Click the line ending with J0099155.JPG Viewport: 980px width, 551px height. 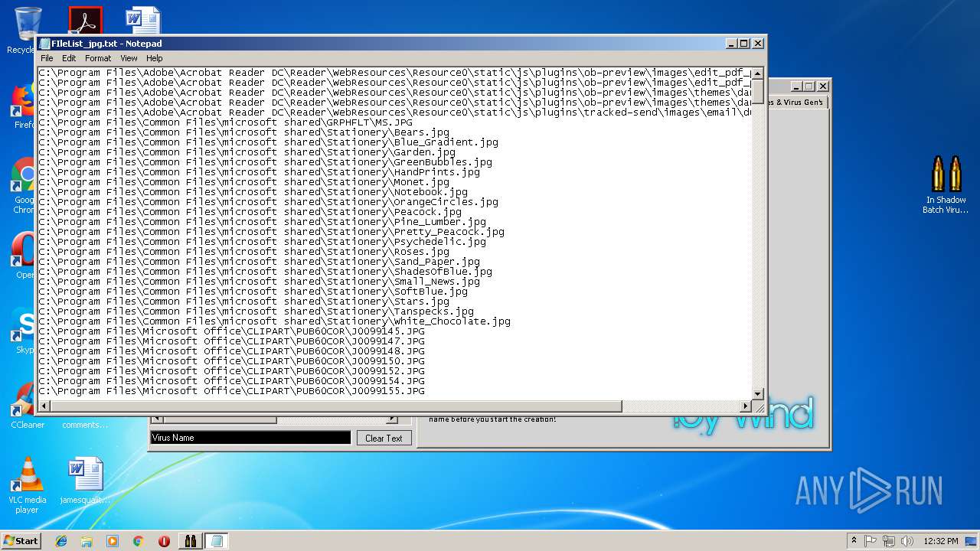231,391
